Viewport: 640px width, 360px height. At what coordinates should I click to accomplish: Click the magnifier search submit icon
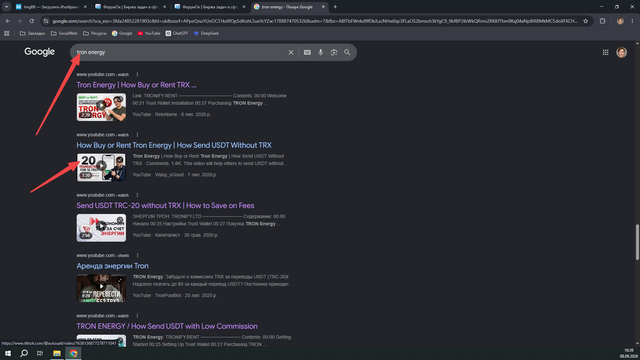(347, 52)
